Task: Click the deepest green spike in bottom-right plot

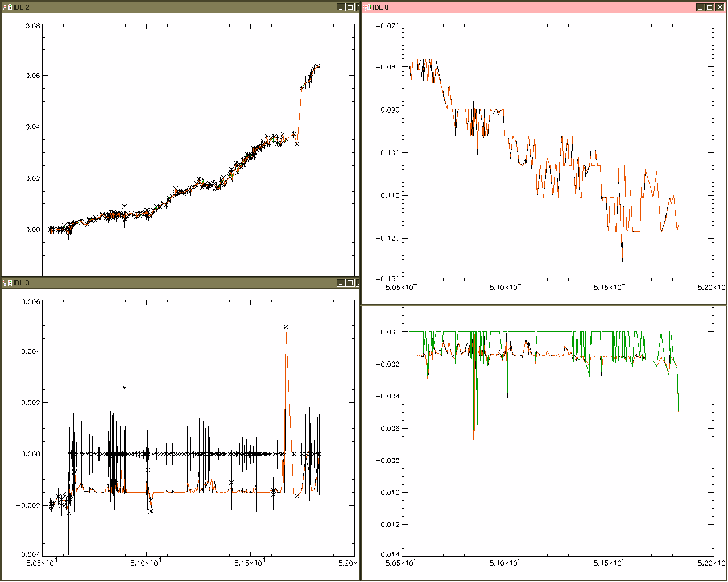Action: tap(474, 526)
